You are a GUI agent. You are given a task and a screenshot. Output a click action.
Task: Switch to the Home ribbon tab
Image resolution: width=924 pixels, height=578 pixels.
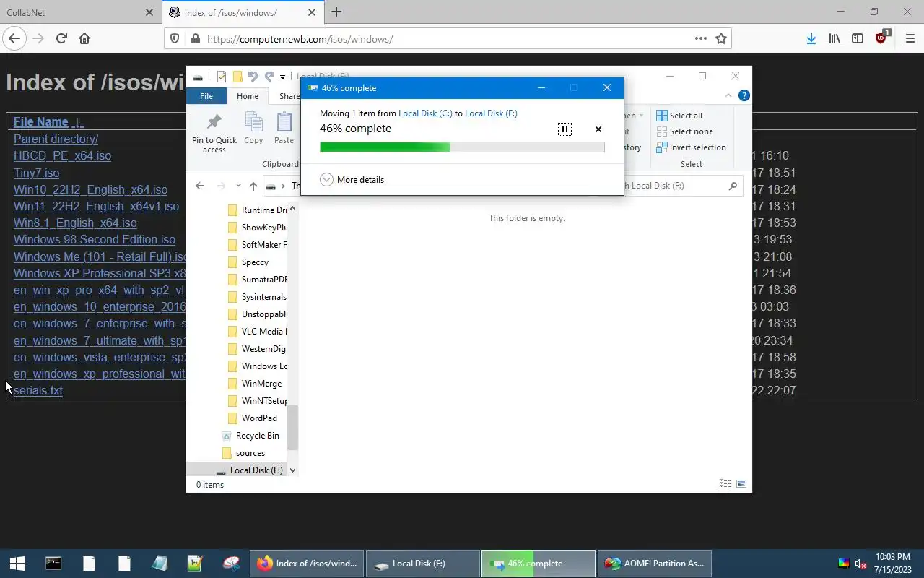point(248,96)
